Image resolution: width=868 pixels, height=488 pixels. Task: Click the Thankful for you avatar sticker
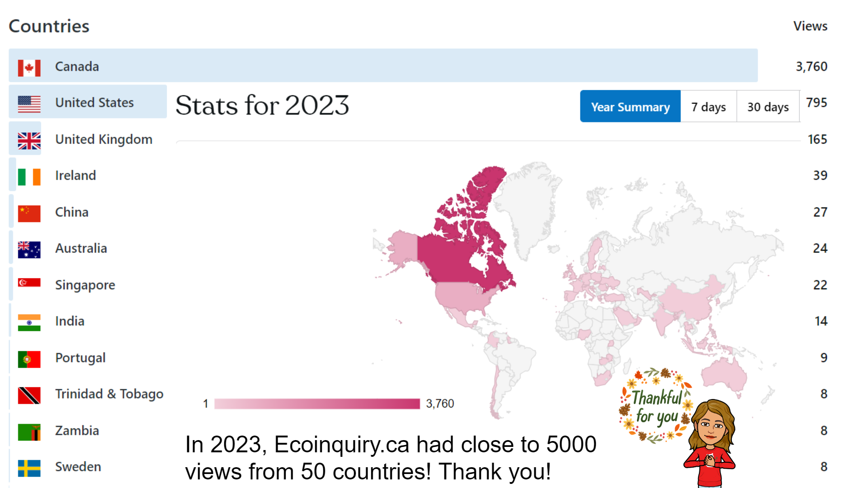pos(678,425)
